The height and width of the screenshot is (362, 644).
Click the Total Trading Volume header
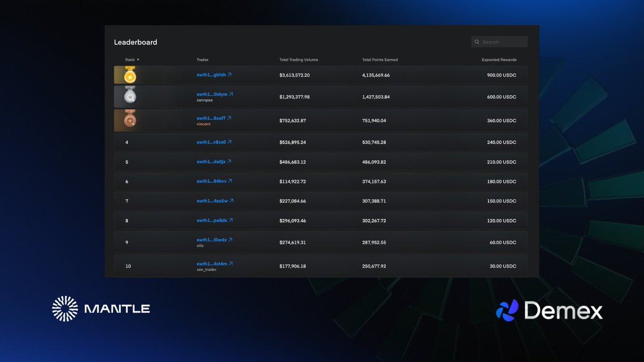click(298, 60)
